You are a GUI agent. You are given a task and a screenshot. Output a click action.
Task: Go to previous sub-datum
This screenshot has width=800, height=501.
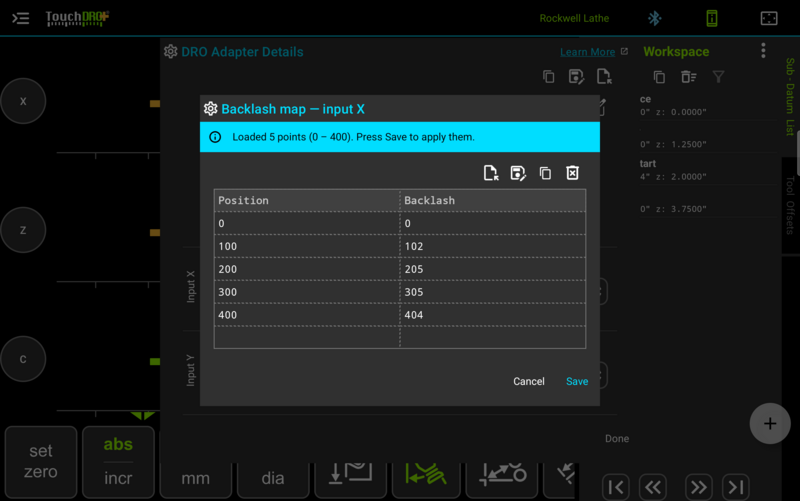(x=653, y=487)
